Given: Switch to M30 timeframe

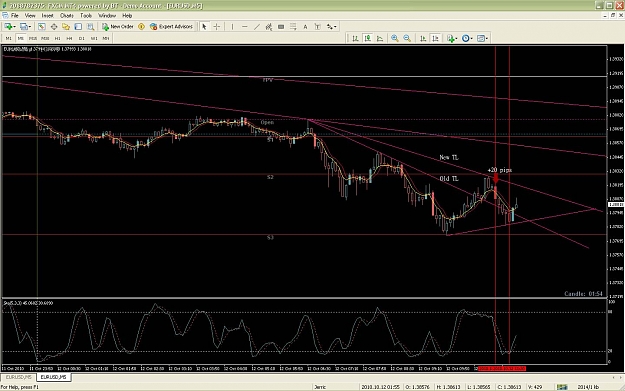Looking at the screenshot, I should 45,38.
